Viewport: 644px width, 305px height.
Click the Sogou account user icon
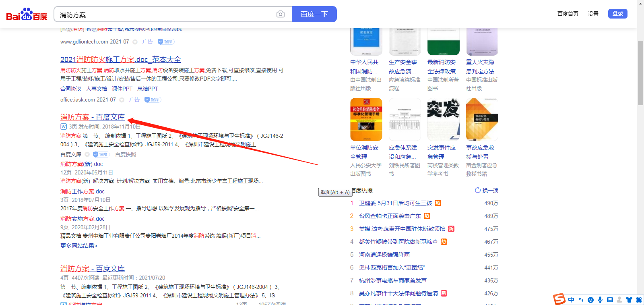(x=619, y=300)
